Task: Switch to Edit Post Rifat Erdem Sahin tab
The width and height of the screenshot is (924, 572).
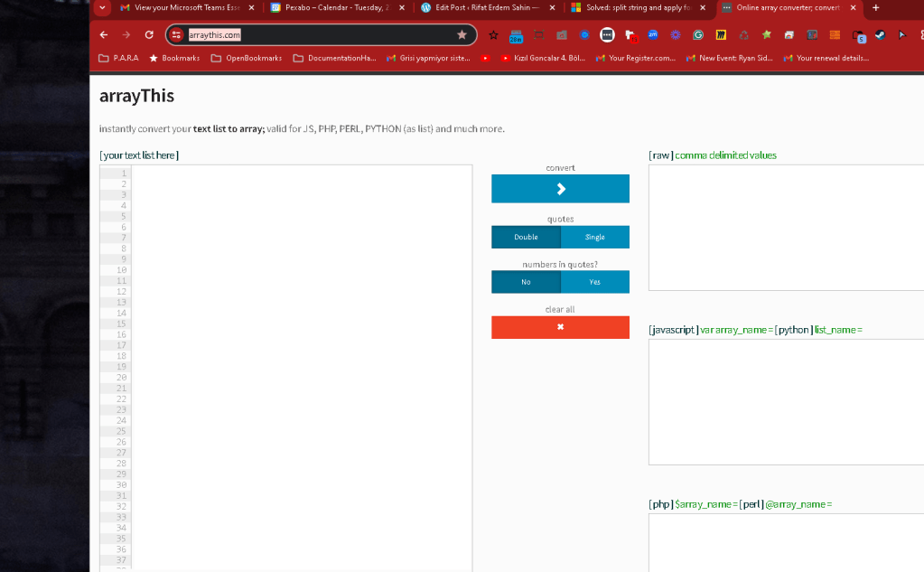Action: (488, 7)
